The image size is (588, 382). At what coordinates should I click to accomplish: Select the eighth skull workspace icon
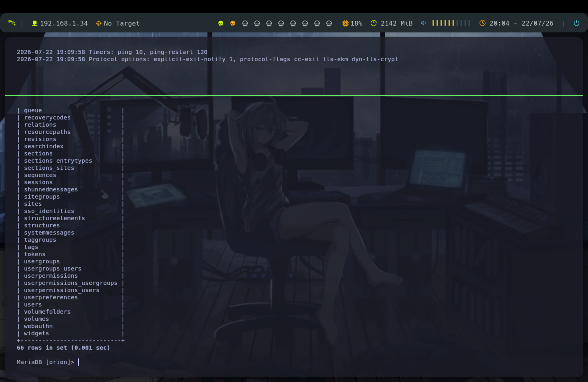point(305,23)
